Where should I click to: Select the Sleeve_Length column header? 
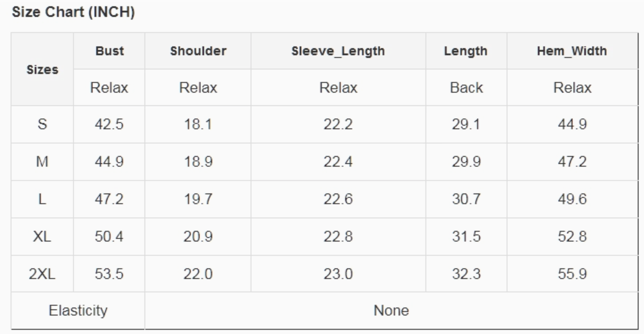point(338,51)
